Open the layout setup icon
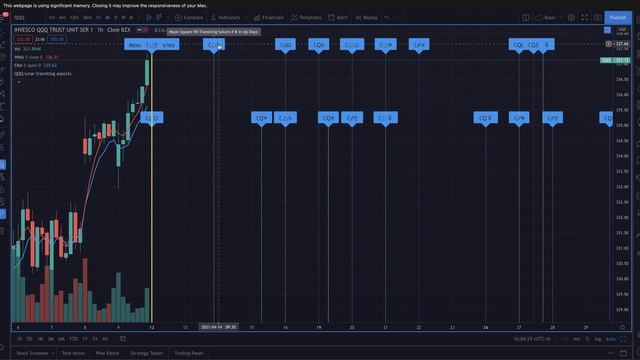 click(x=526, y=18)
